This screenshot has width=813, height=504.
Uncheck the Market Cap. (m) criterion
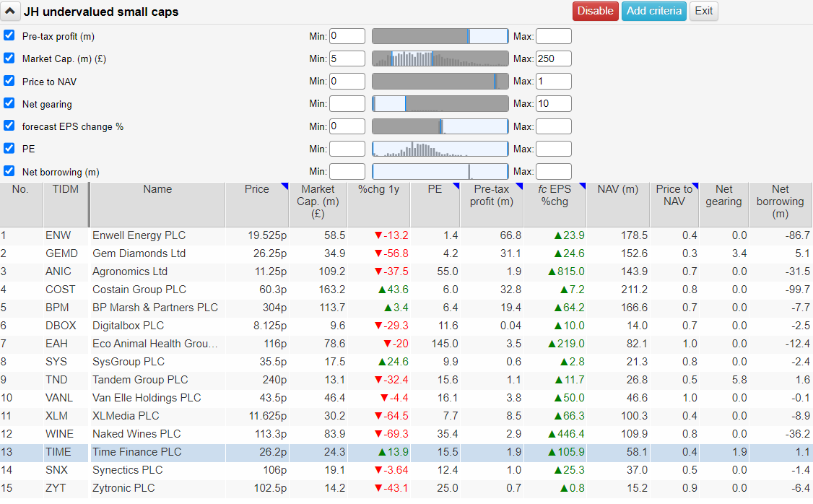[9, 58]
